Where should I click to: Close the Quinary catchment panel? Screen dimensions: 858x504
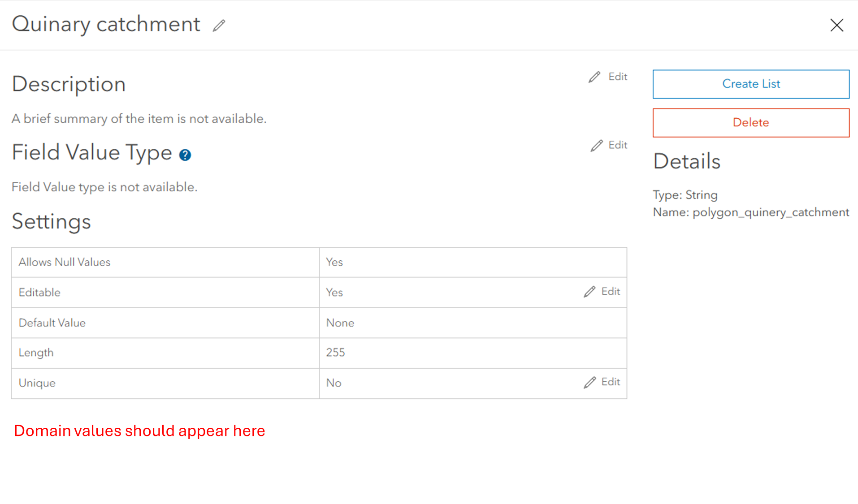pyautogui.click(x=836, y=25)
